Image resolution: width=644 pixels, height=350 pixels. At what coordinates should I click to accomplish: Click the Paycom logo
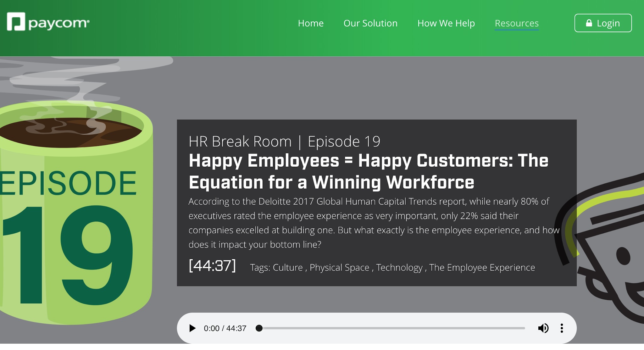coord(48,22)
